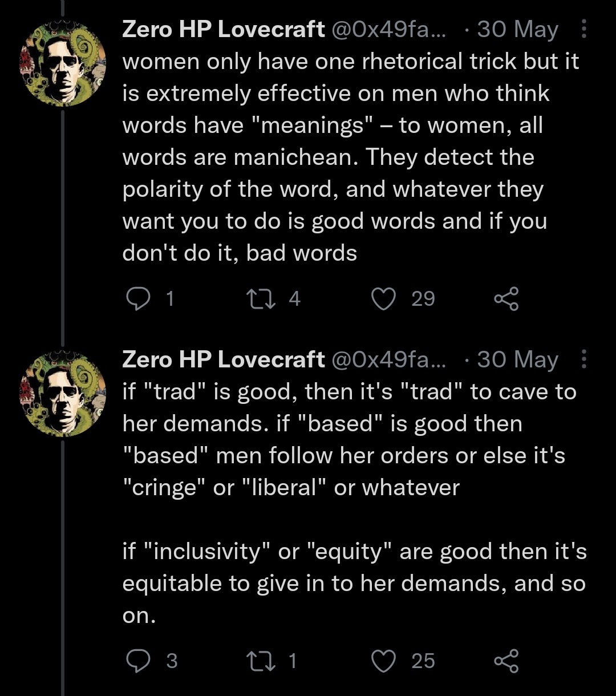Open the profile avatar on the second tweet
The width and height of the screenshot is (616, 696).
63,395
